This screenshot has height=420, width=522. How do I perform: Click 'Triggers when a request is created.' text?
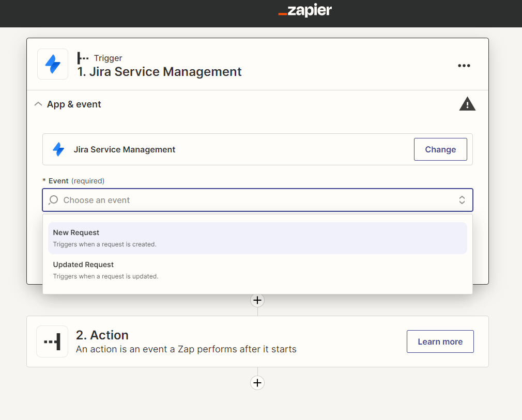click(104, 244)
